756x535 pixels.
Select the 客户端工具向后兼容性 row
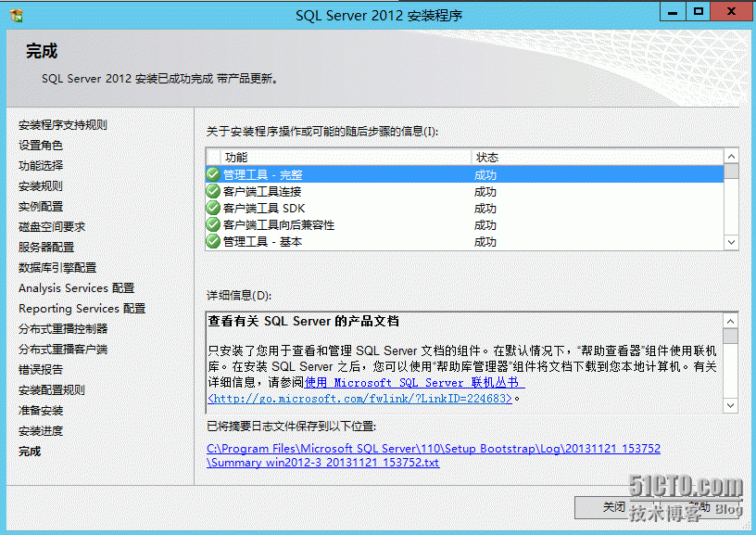(x=465, y=224)
